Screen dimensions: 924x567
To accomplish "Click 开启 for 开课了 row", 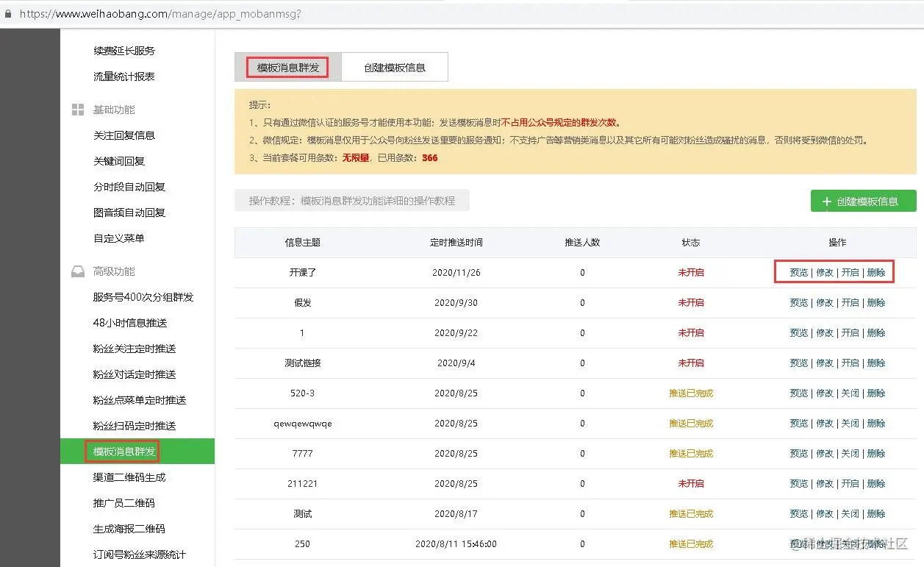I will [x=850, y=272].
